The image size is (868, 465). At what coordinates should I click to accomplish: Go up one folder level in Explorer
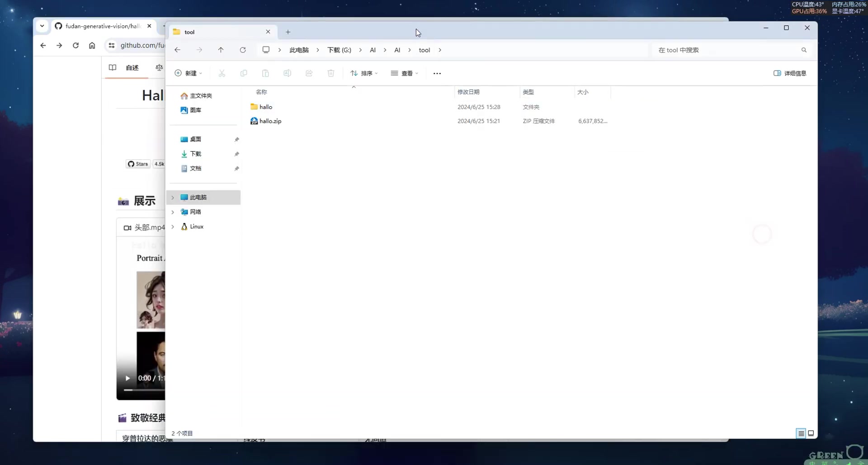pos(221,50)
